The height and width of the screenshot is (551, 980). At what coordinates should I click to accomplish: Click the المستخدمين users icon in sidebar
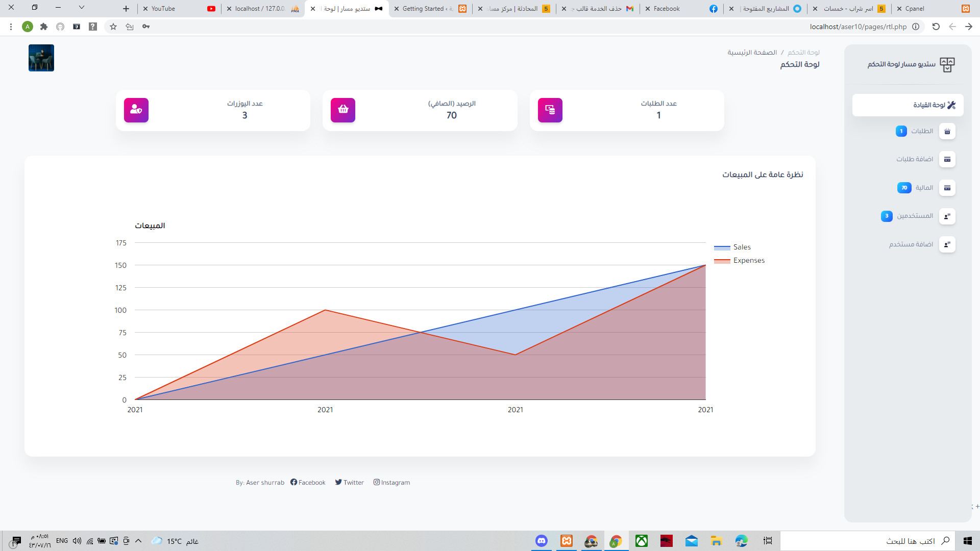coord(947,216)
